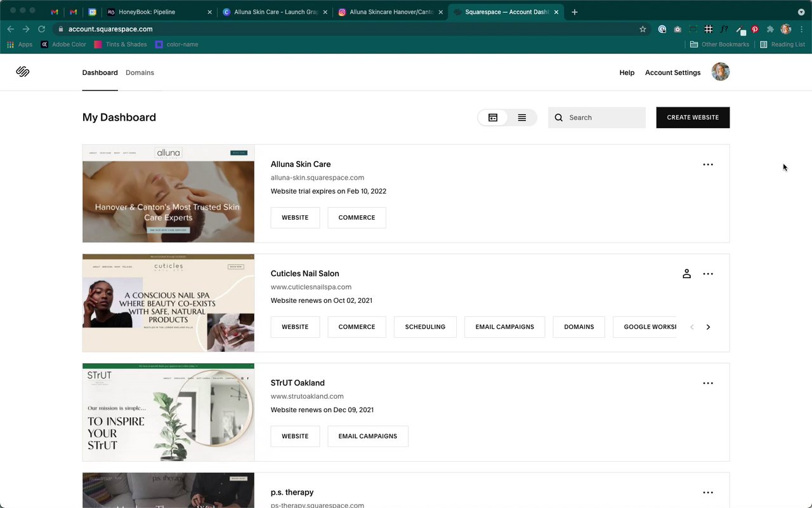812x508 pixels.
Task: Click www.strutoakland.com URL text
Action: pos(307,396)
